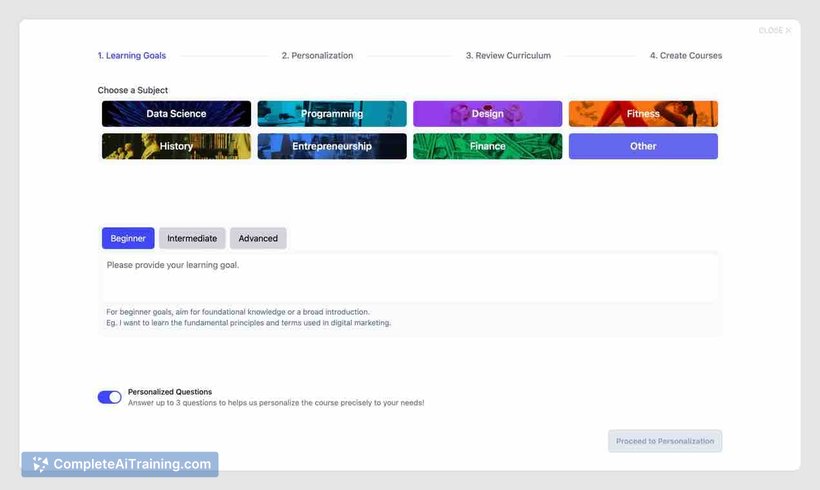Toggle the Personalized Questions switch
This screenshot has height=490, width=820.
click(109, 397)
